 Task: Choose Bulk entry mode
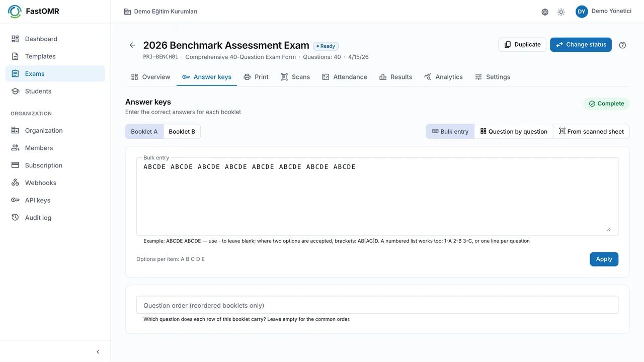[450, 132]
